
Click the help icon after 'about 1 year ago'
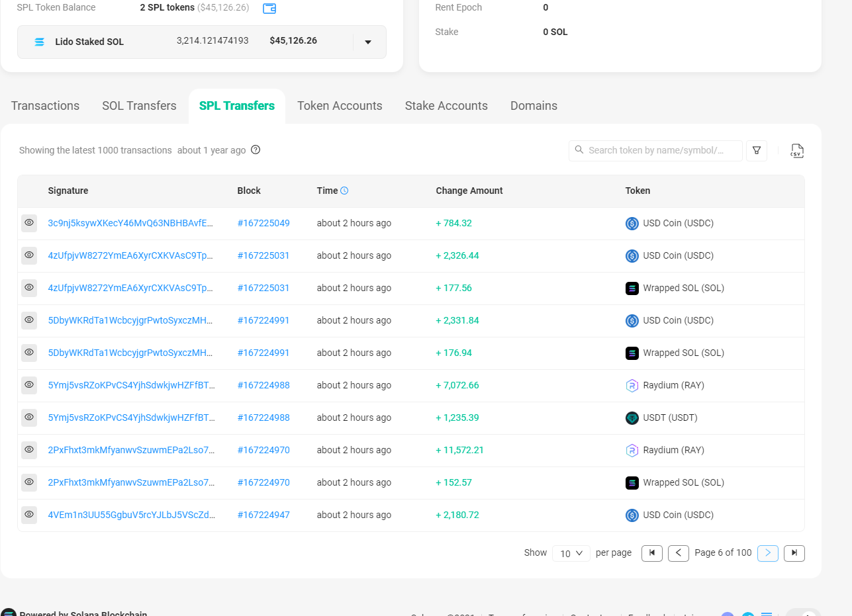(x=256, y=150)
